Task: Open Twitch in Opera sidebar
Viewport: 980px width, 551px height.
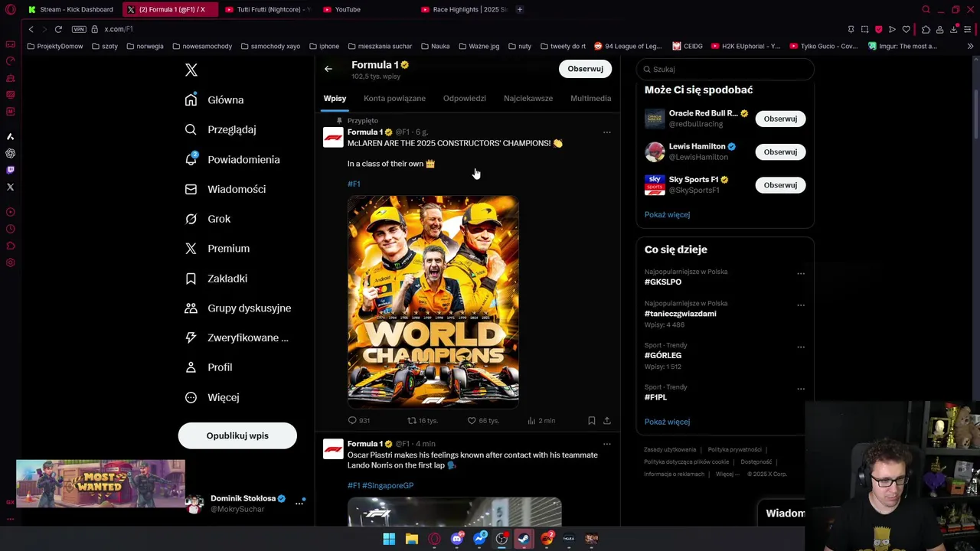Action: (10, 170)
